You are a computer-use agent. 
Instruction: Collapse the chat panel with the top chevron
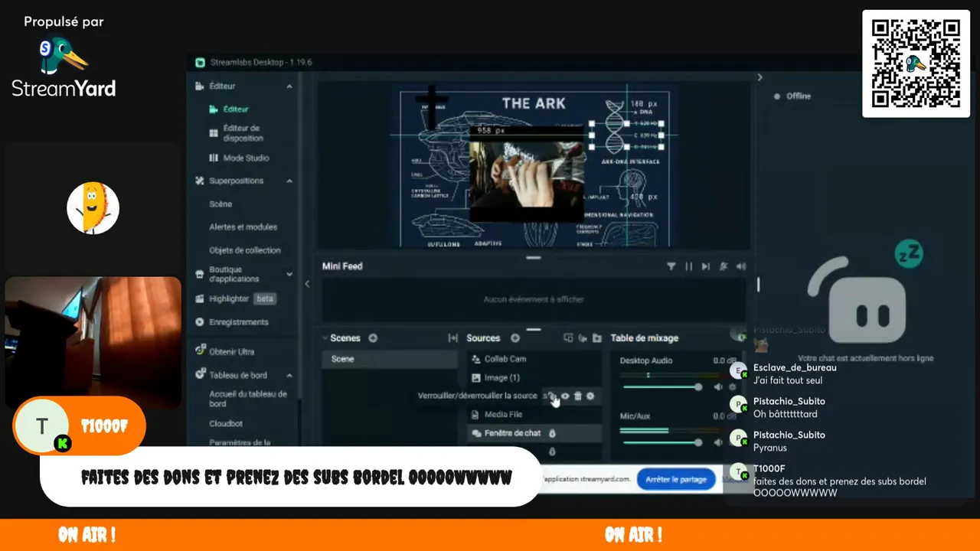pos(759,77)
